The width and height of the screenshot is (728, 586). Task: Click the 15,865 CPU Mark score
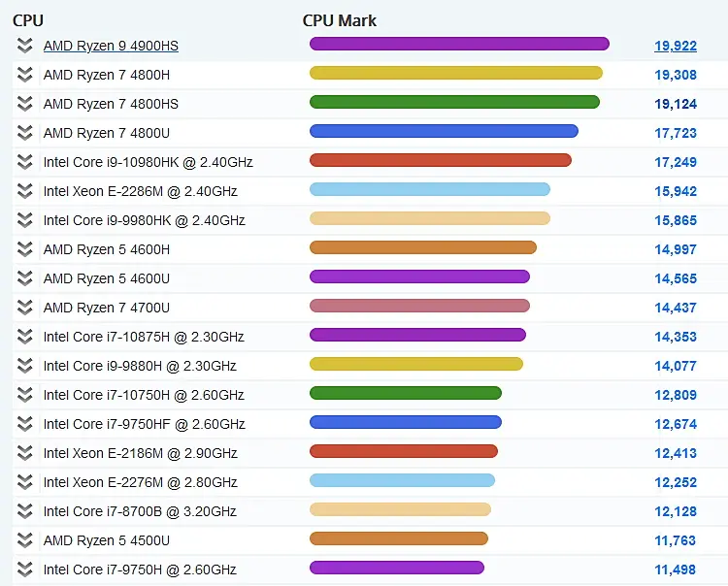(676, 220)
